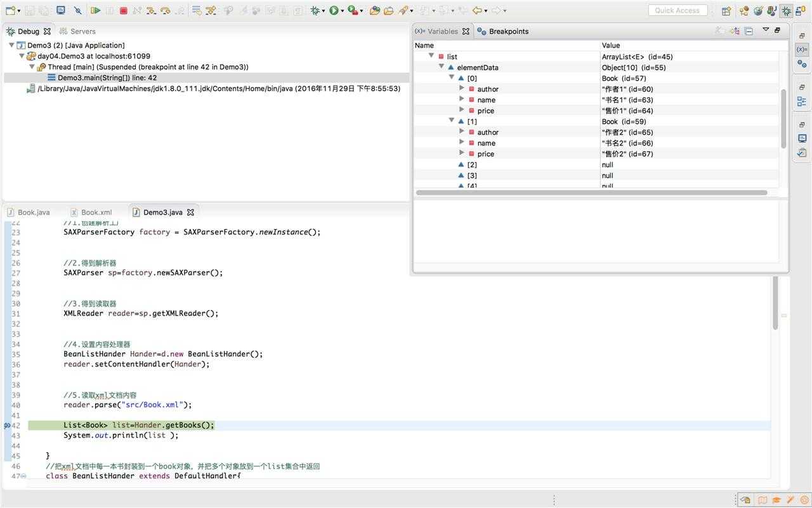
Task: Toggle the breakpoint marker at line 42
Action: click(x=7, y=425)
